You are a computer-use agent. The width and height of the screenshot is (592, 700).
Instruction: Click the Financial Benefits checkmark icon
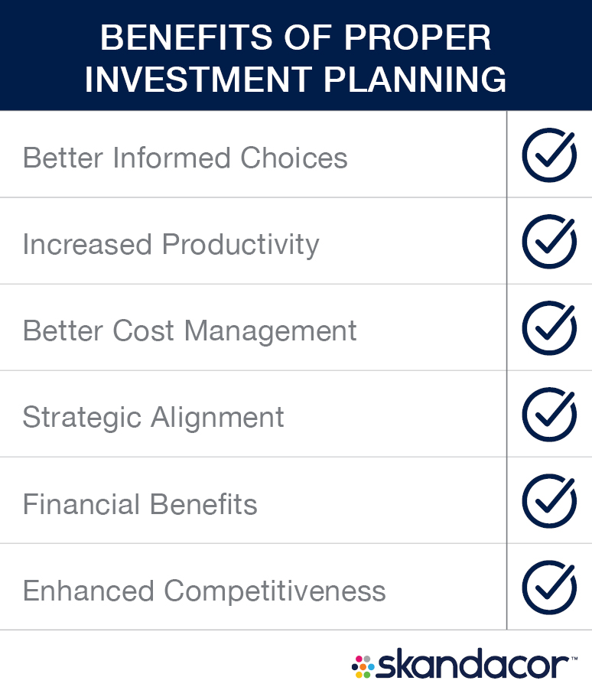549,501
